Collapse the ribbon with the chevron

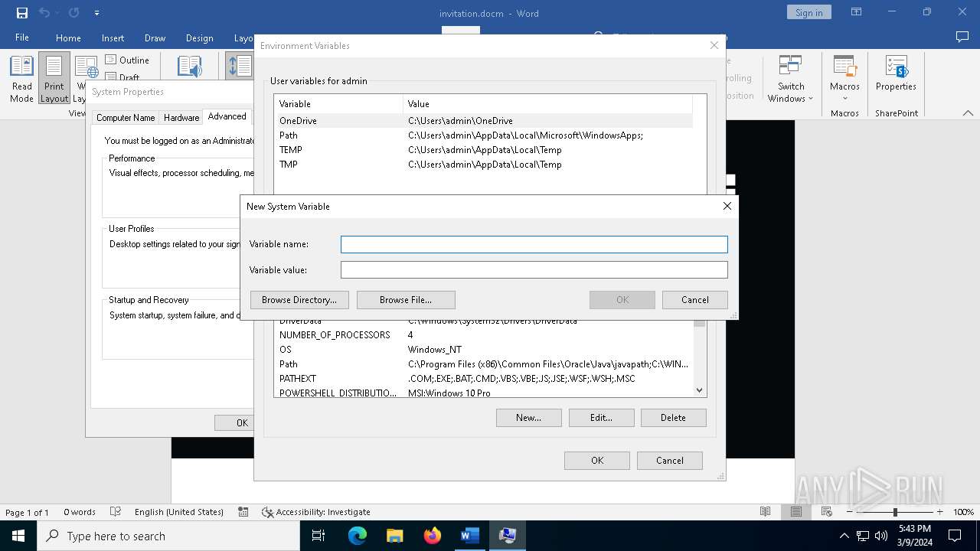pos(968,112)
